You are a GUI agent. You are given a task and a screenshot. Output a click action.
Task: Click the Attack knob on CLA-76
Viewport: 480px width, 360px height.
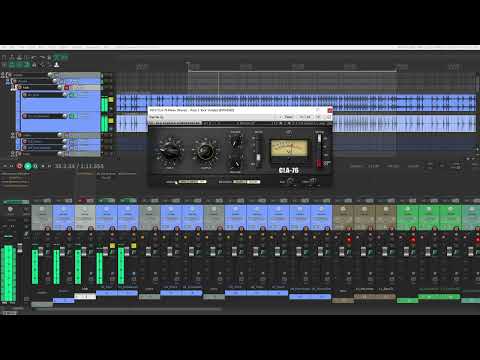pyautogui.click(x=236, y=142)
